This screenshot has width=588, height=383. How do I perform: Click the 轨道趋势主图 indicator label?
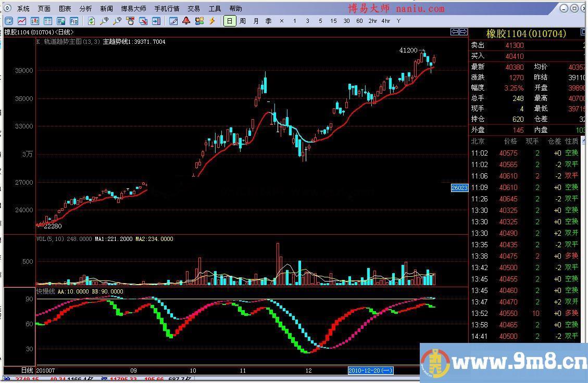tap(62, 42)
